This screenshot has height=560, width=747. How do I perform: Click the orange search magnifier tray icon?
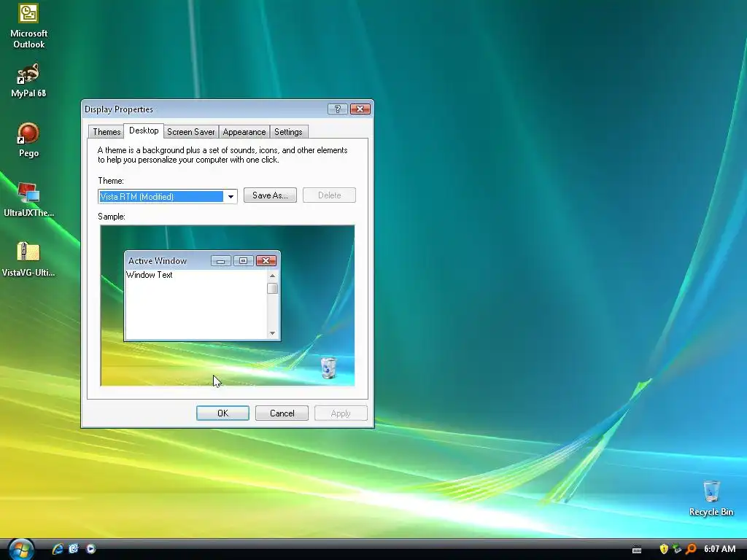pos(691,549)
